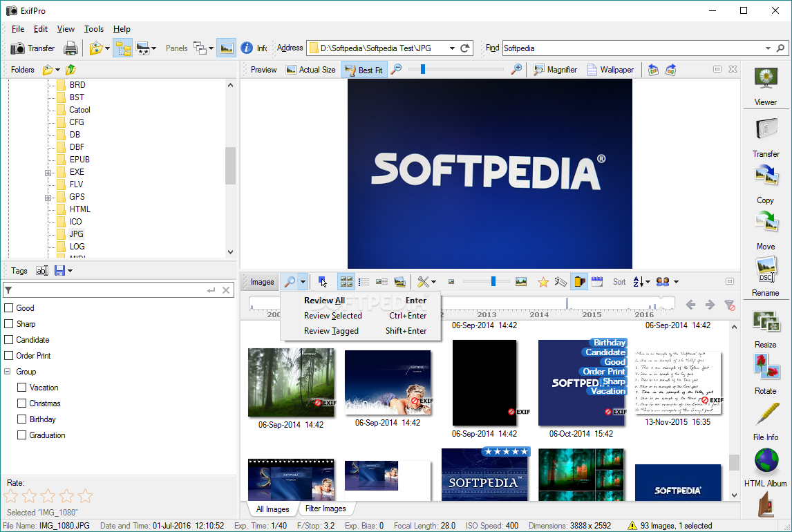Open the review magnifier dropdown arrow
The height and width of the screenshot is (532, 792).
point(303,282)
